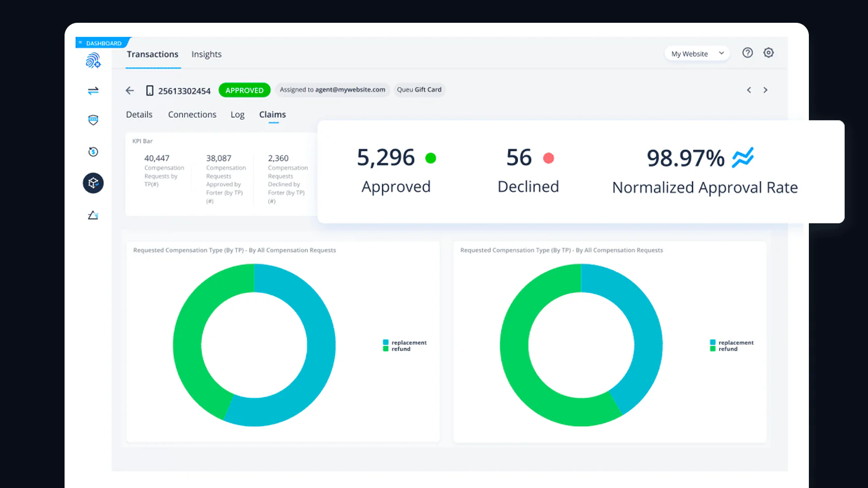Screen dimensions: 868x488
Task: Click the right chart's title text
Action: [x=561, y=251]
